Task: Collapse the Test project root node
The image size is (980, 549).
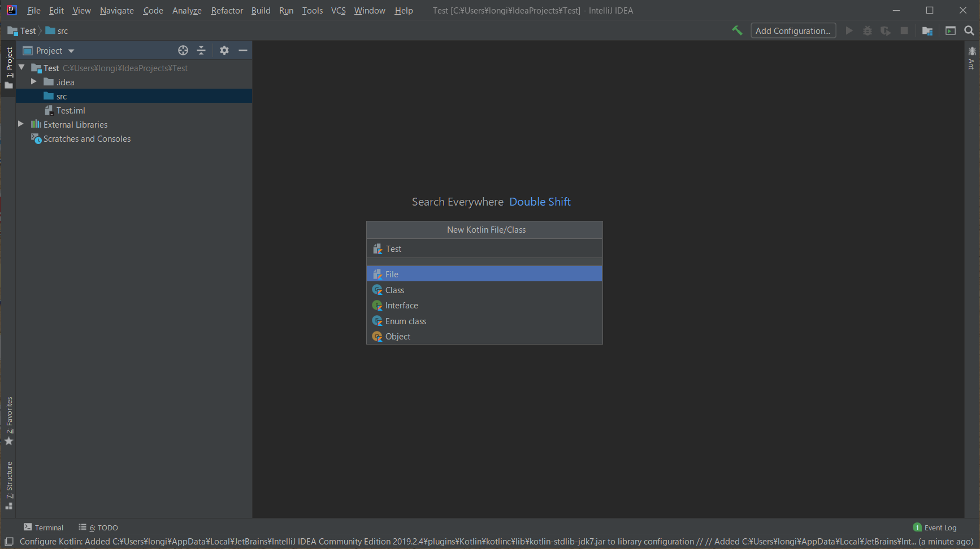Action: coord(21,68)
